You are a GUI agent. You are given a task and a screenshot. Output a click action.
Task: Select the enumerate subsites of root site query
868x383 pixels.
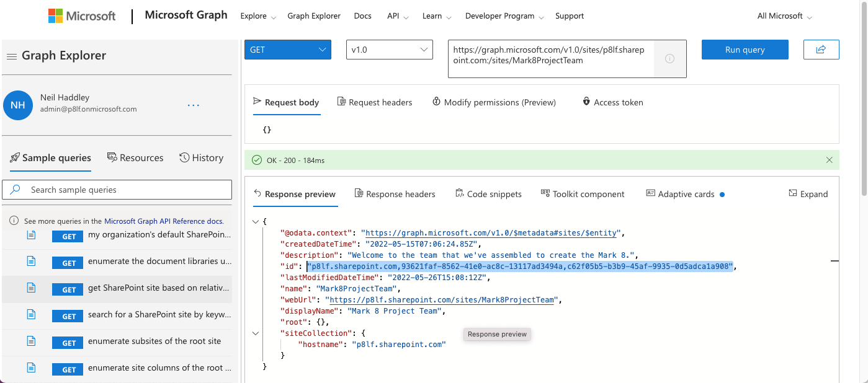pos(154,341)
